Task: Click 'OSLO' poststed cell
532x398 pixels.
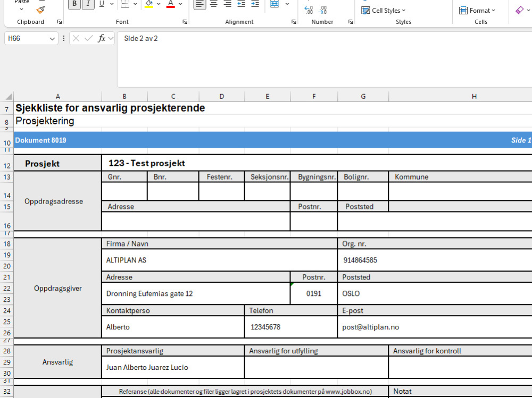Action: pyautogui.click(x=435, y=293)
